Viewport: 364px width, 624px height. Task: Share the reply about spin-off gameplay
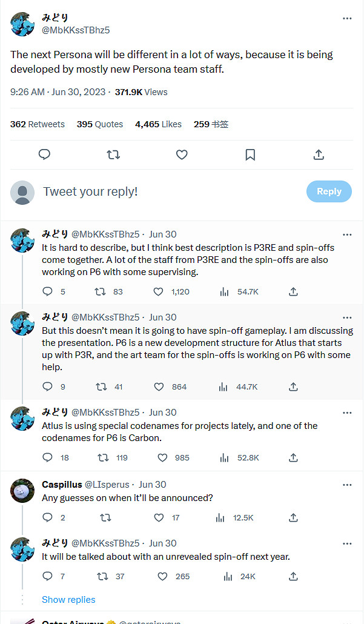(x=293, y=387)
